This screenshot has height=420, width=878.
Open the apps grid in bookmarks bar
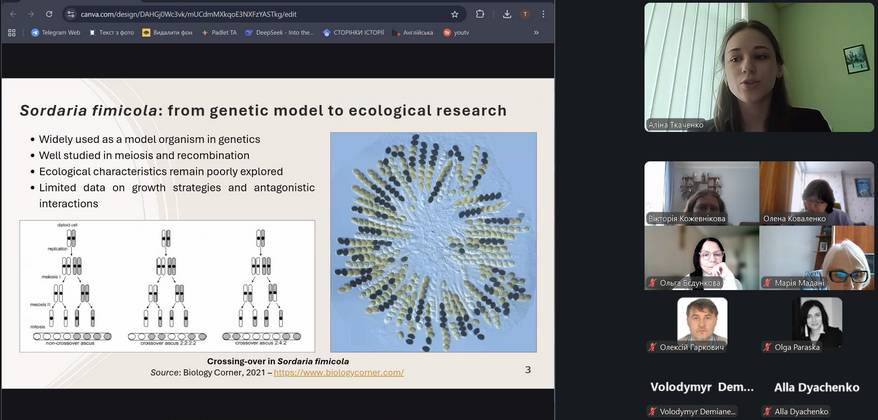pyautogui.click(x=12, y=32)
